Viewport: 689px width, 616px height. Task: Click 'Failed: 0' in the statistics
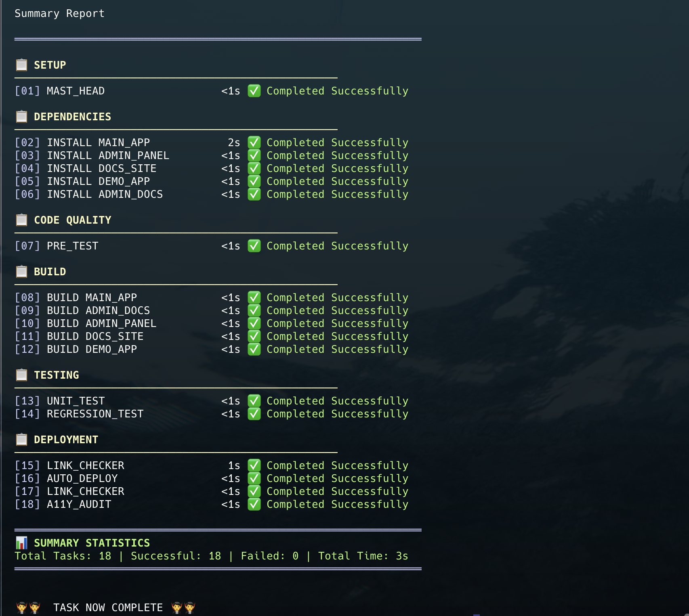pos(270,556)
